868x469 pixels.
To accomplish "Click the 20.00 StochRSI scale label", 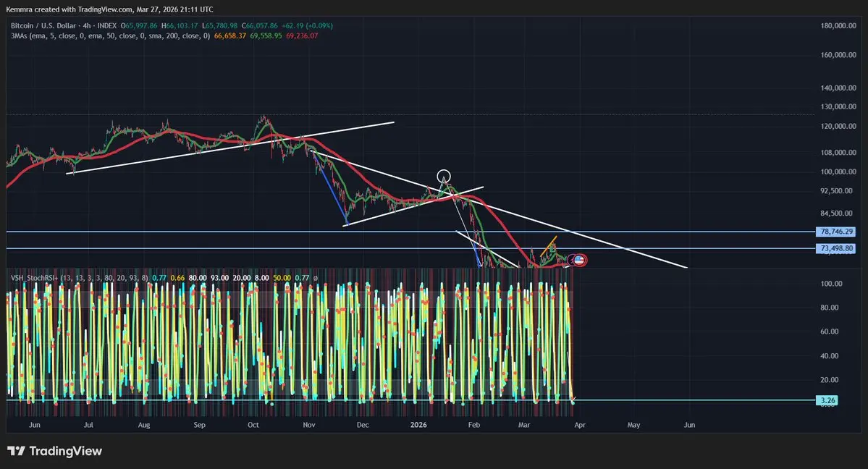I will click(x=829, y=380).
